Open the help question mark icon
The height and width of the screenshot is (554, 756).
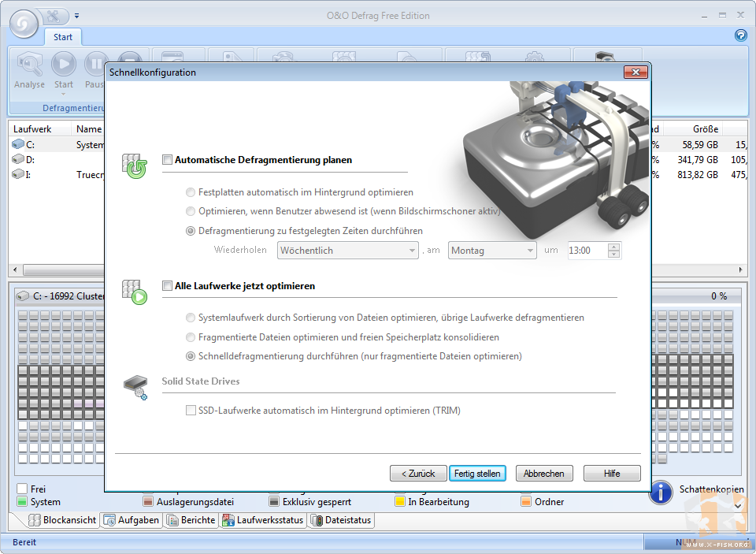(x=740, y=35)
